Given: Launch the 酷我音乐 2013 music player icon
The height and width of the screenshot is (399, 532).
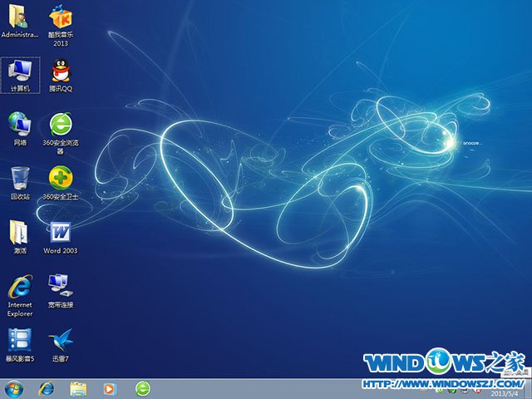Looking at the screenshot, I should pos(61,24).
